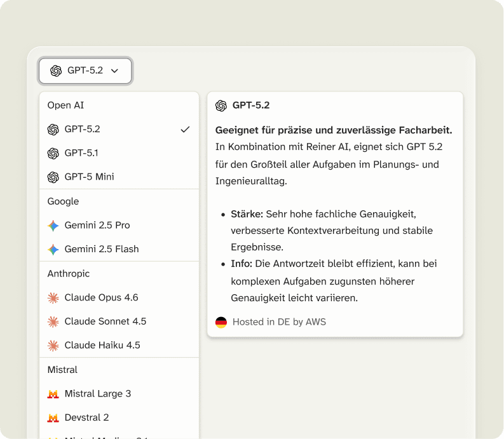The height and width of the screenshot is (439, 504).
Task: Click the Open AI group heading
Action: [65, 105]
